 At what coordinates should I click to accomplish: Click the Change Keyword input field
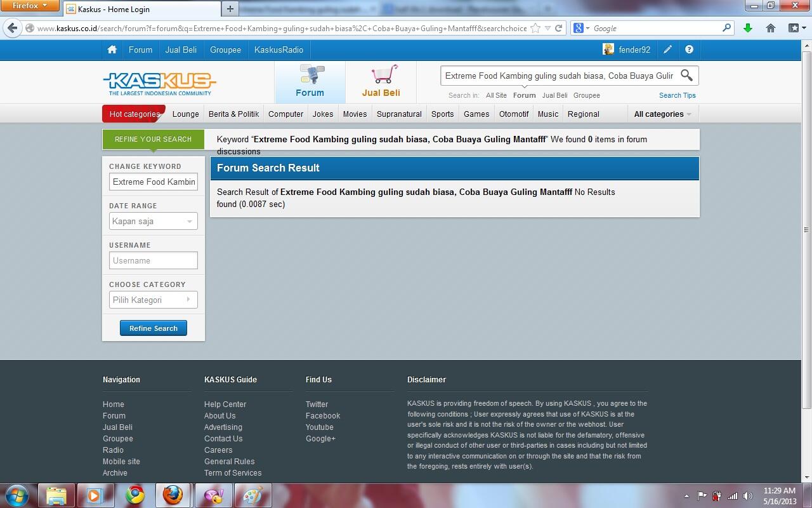(x=154, y=182)
